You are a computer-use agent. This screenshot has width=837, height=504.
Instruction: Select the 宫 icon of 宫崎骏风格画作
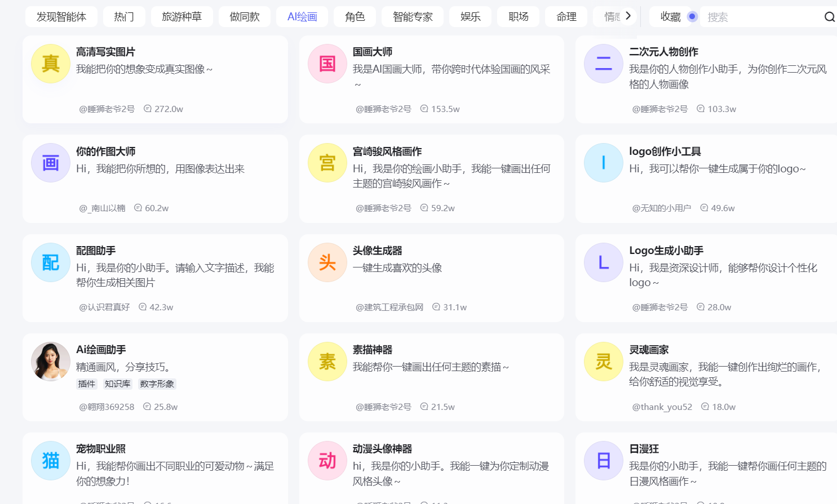[327, 163]
